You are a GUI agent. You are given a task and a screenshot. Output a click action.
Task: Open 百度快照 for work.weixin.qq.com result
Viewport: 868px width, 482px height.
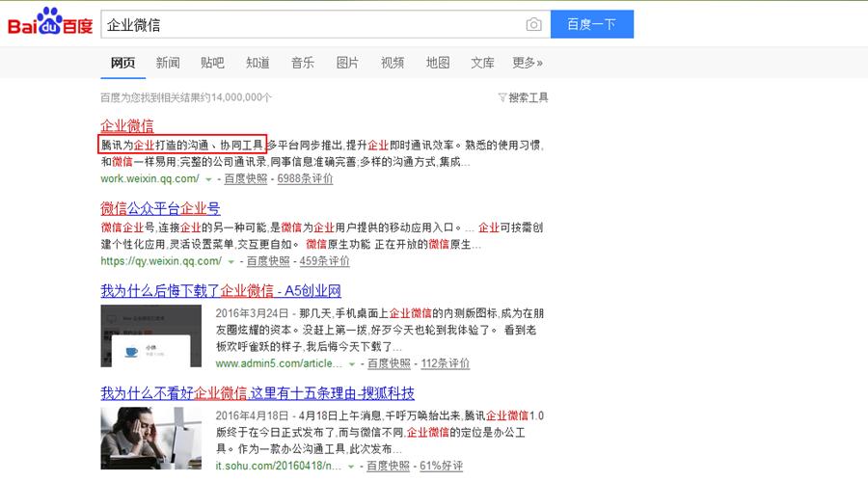point(246,178)
